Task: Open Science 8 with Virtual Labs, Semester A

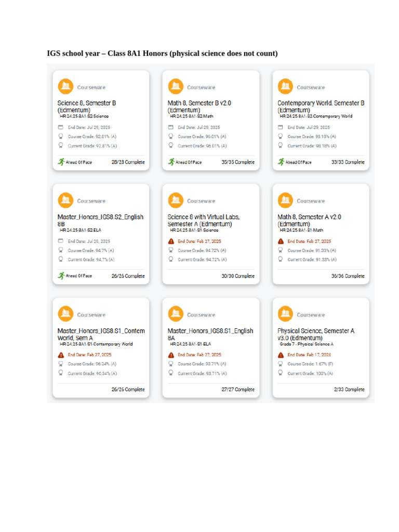Action: point(204,220)
